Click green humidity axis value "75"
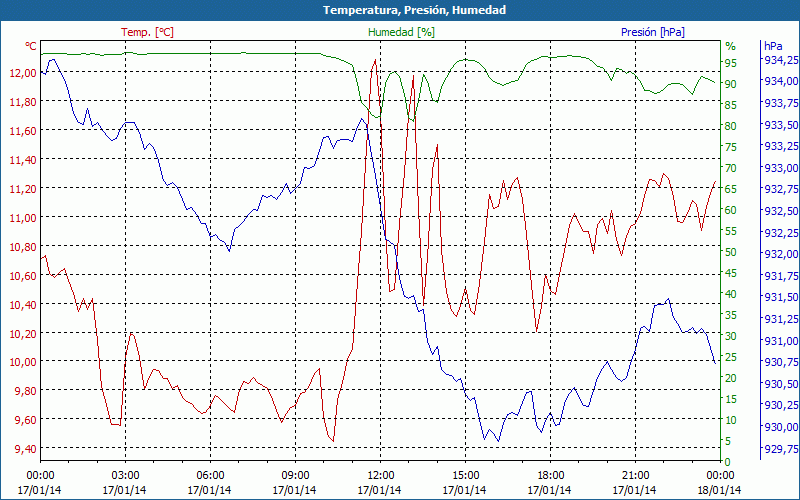 coord(731,147)
